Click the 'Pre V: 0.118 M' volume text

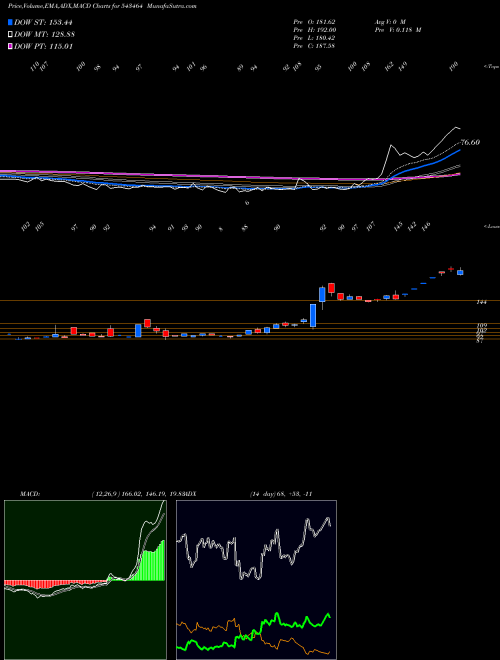click(397, 30)
